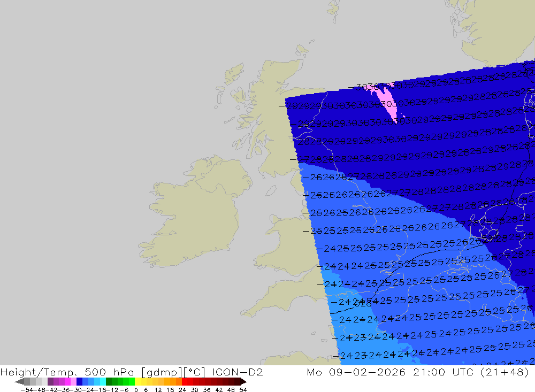Click the grey left arrow end of color bar
Image resolution: width=535 pixels, height=392 pixels.
point(19,382)
